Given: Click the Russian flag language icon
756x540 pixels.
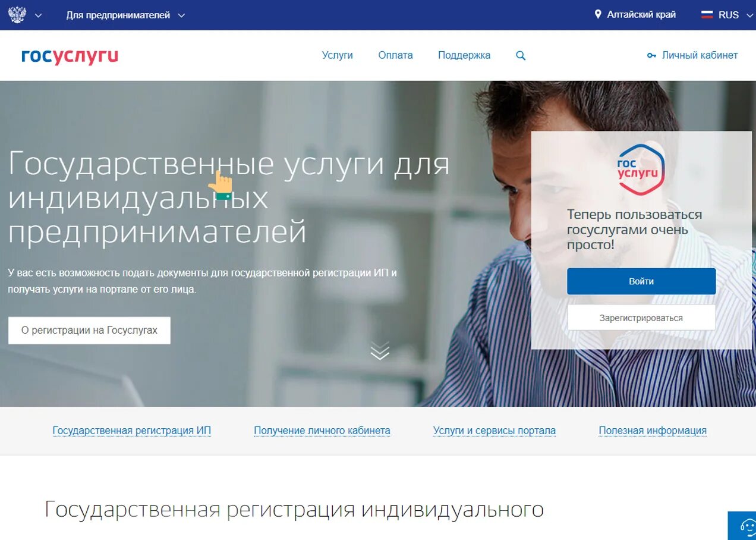Looking at the screenshot, I should pos(707,15).
